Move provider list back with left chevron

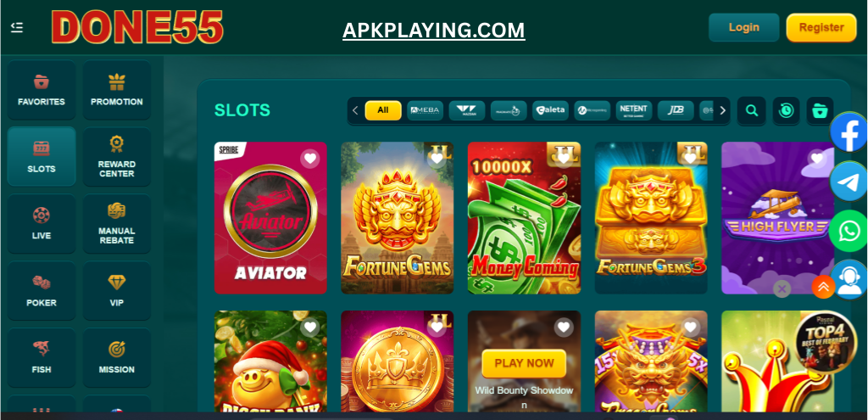[x=355, y=110]
